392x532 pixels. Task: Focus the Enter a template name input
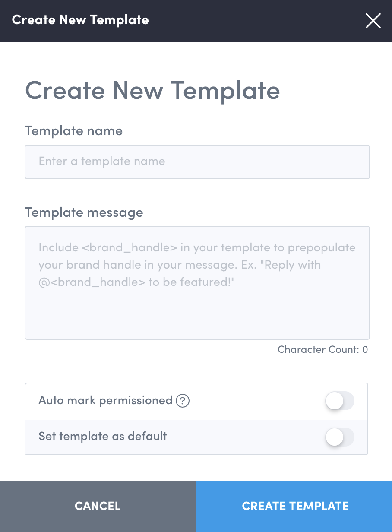point(197,162)
